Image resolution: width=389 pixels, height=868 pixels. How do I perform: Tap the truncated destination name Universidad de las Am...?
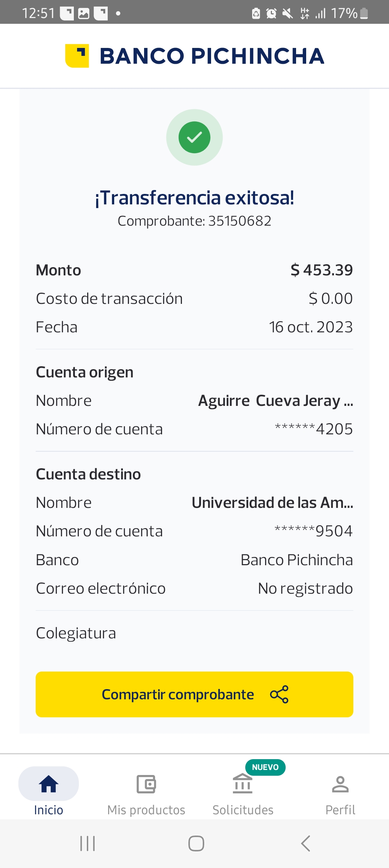coord(272,503)
